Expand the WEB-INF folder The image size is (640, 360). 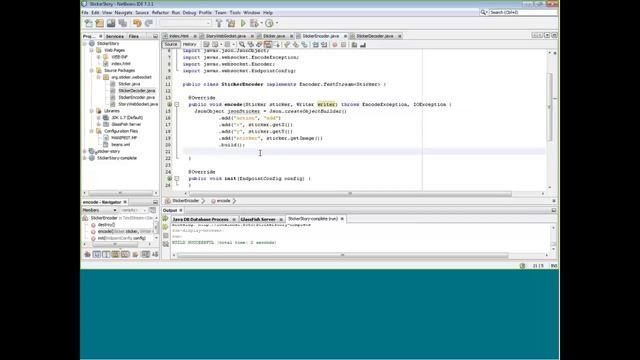[99, 57]
